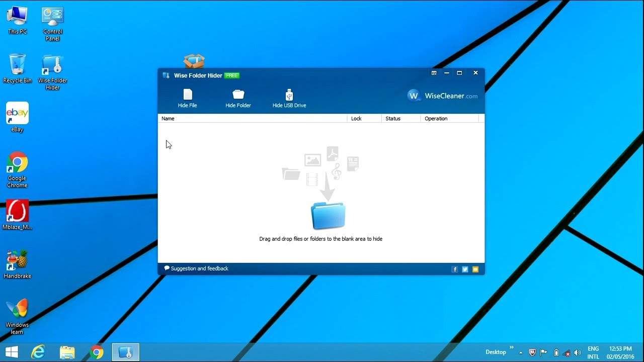Click the Desktop toolbar label on taskbar
Viewport: 644px width, 362px height.
pyautogui.click(x=496, y=352)
